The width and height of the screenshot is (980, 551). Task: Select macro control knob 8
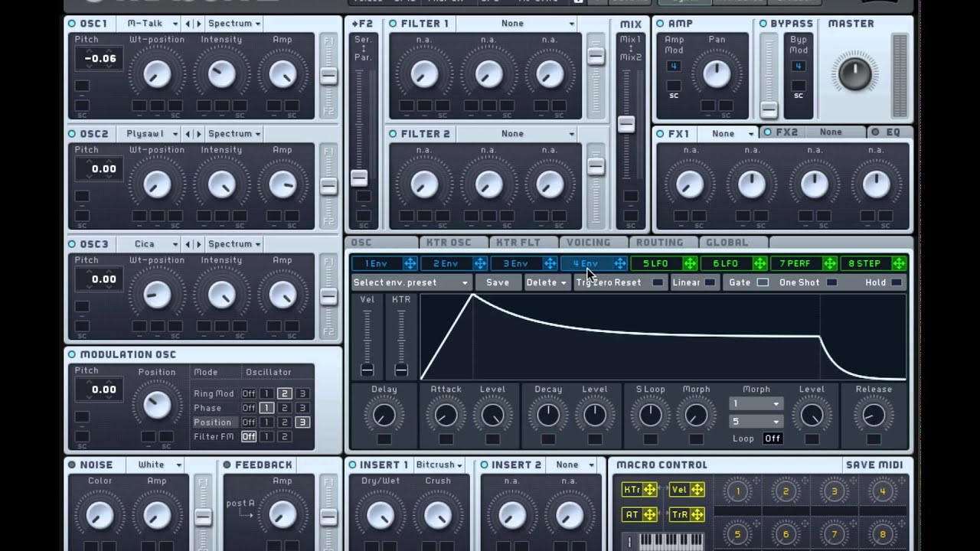click(x=883, y=534)
